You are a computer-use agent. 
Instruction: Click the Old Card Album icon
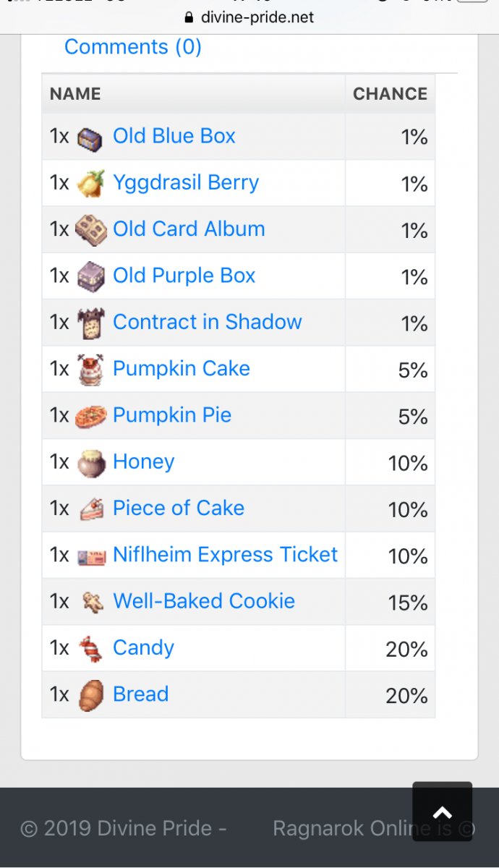(x=91, y=230)
